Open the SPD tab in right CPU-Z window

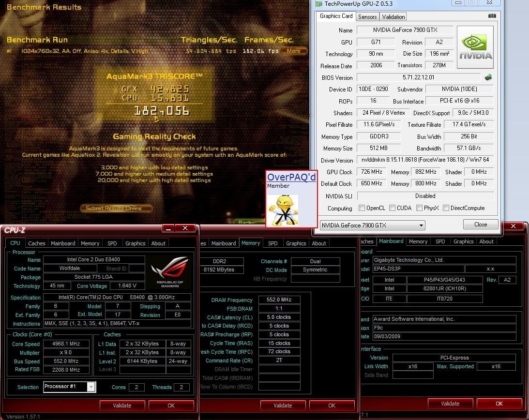(440, 241)
